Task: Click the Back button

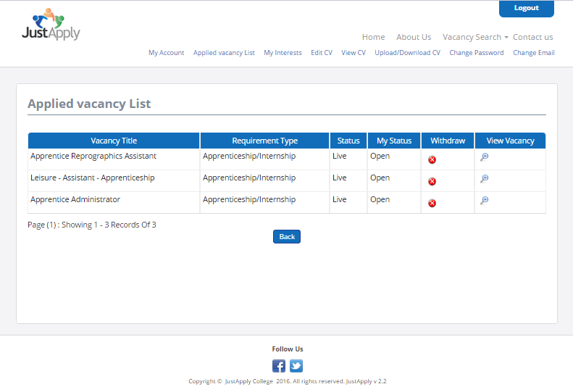Action: (x=287, y=237)
